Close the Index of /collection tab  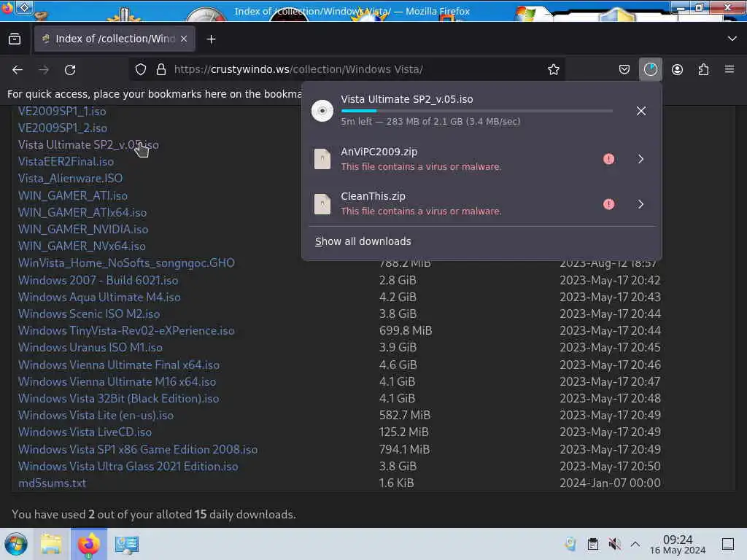coord(184,39)
